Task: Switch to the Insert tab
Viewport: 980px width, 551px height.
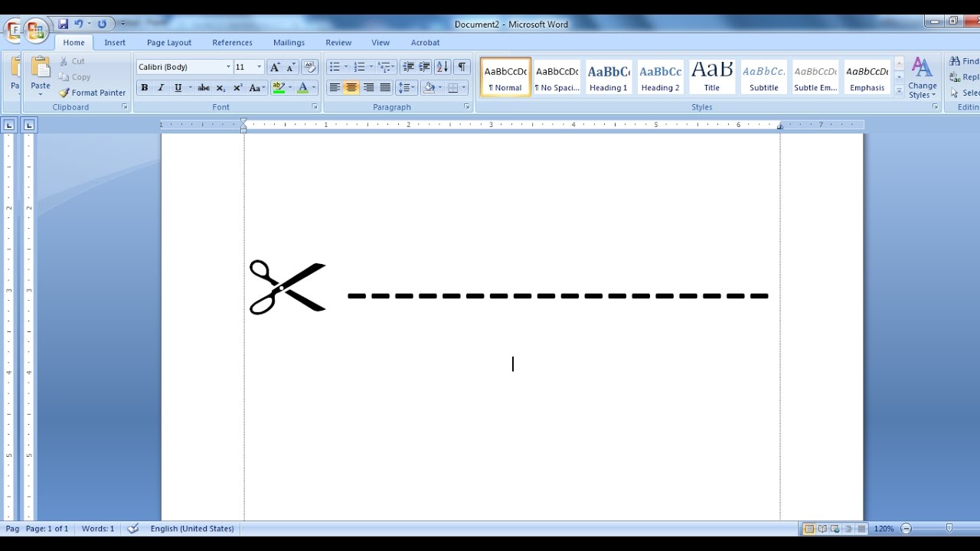Action: coord(115,43)
